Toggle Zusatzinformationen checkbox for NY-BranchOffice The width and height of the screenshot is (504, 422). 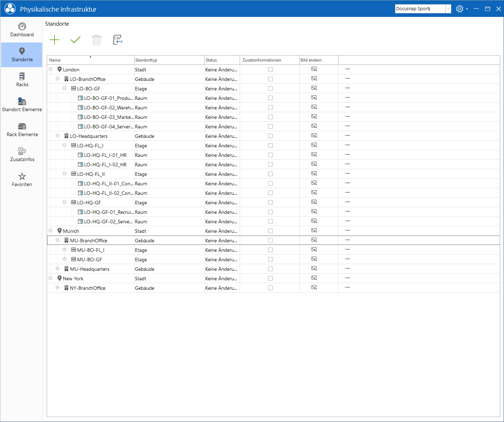270,288
